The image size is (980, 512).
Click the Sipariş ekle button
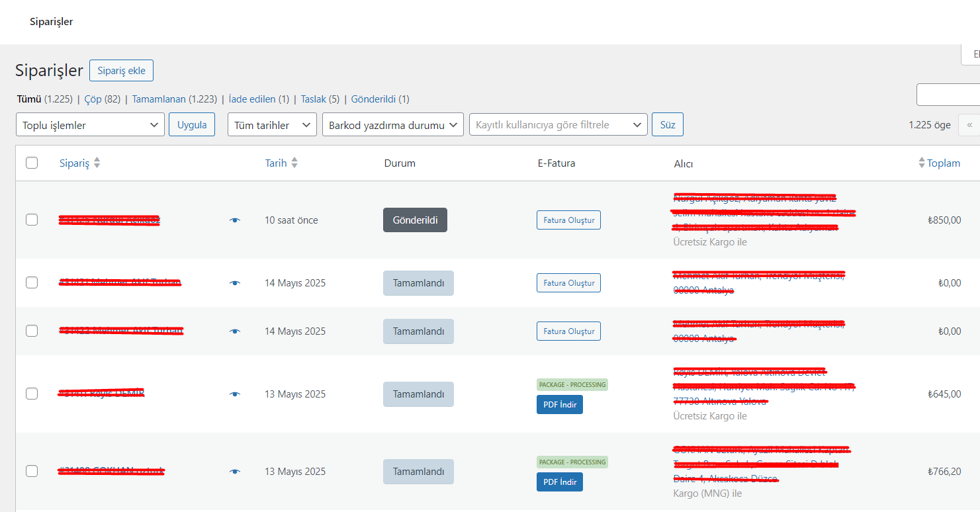121,71
